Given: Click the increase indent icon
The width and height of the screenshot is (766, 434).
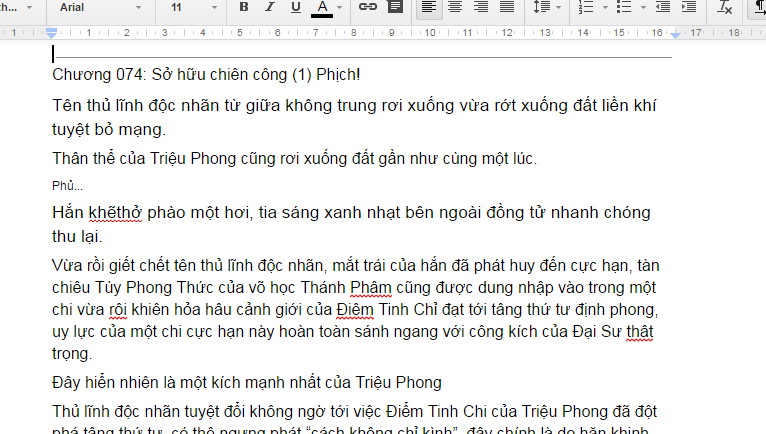Looking at the screenshot, I should tap(688, 8).
